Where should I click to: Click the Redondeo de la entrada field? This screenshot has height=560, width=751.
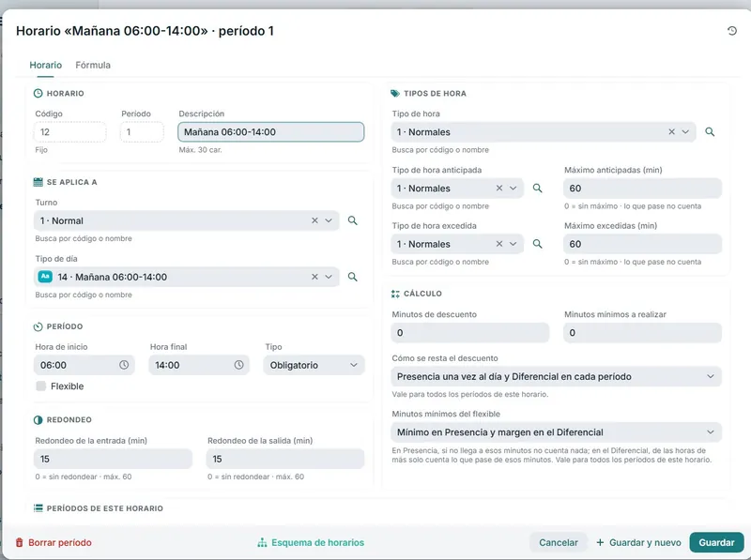coord(113,459)
